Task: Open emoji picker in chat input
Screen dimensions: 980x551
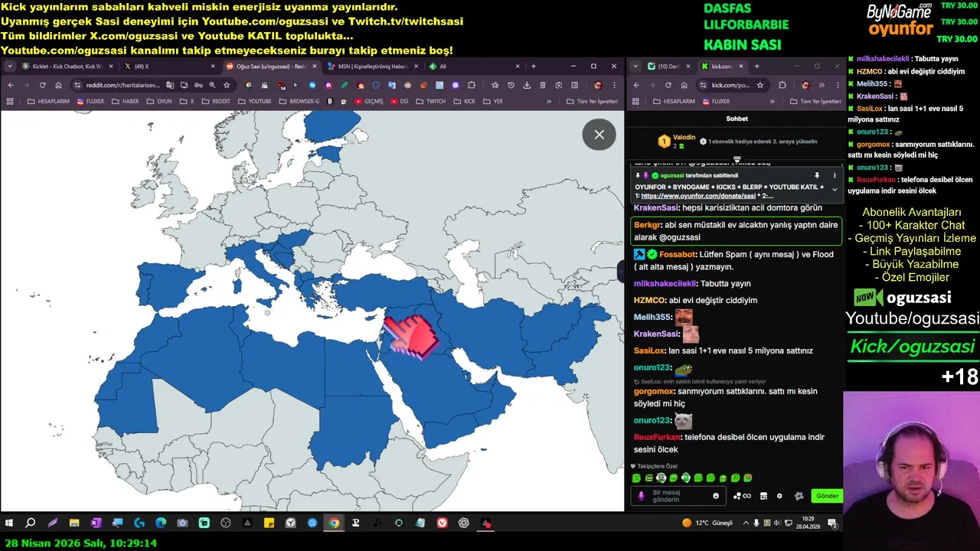Action: pos(716,496)
